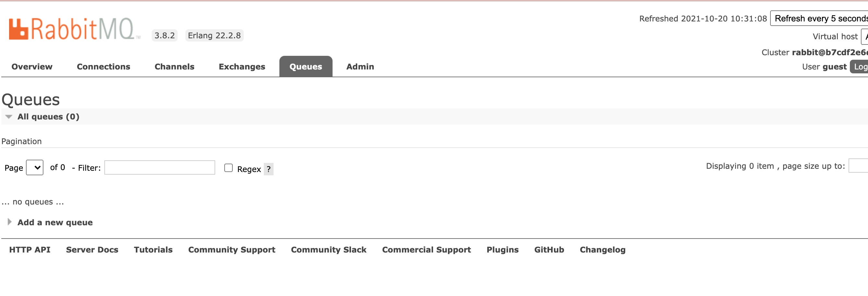Enable the Regex checkbox
This screenshot has width=868, height=296.
coord(229,168)
